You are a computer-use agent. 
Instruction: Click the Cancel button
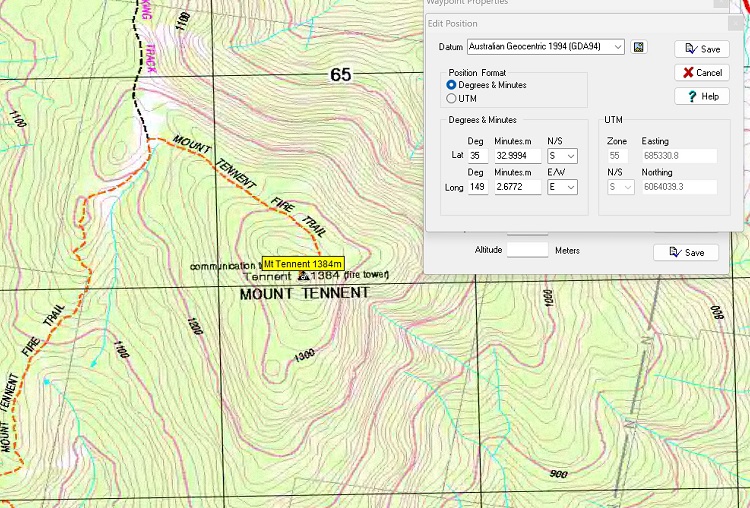coord(702,73)
